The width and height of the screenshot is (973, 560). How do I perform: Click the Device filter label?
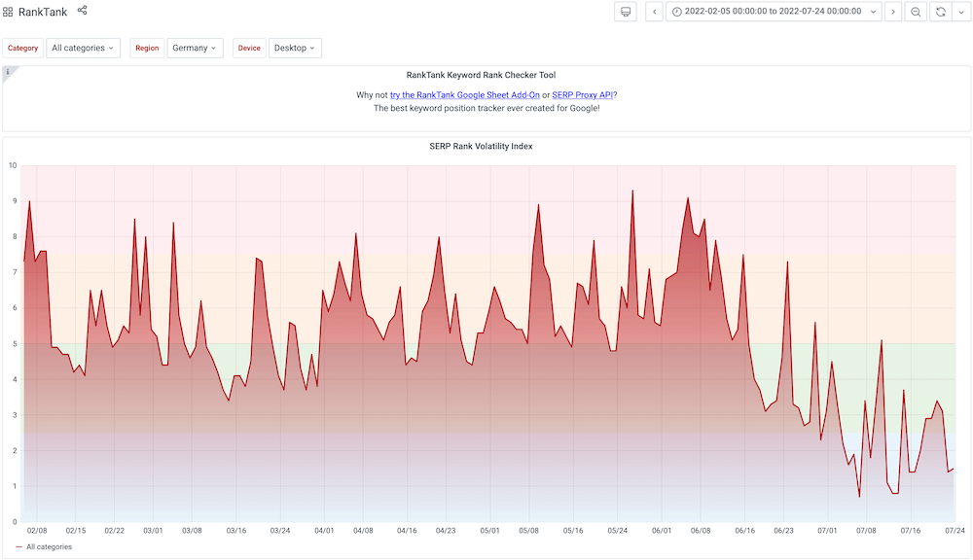[x=249, y=47]
